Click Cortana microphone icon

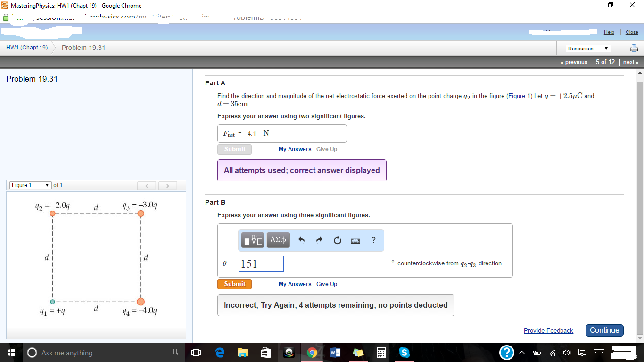(175, 353)
